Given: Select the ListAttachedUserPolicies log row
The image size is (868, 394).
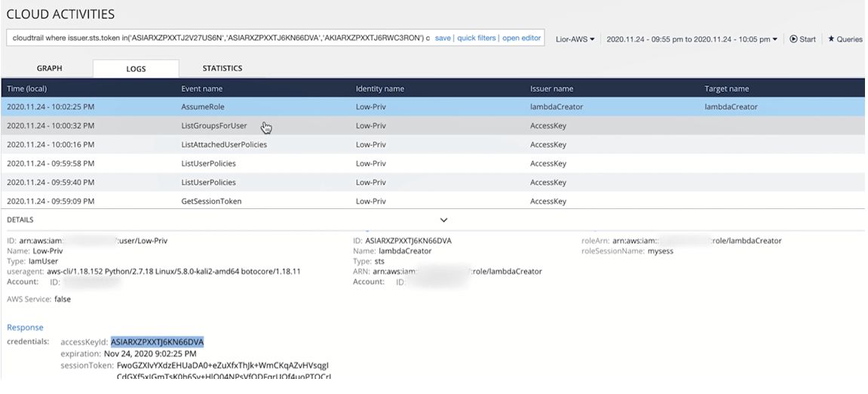Looking at the screenshot, I should pyautogui.click(x=224, y=145).
